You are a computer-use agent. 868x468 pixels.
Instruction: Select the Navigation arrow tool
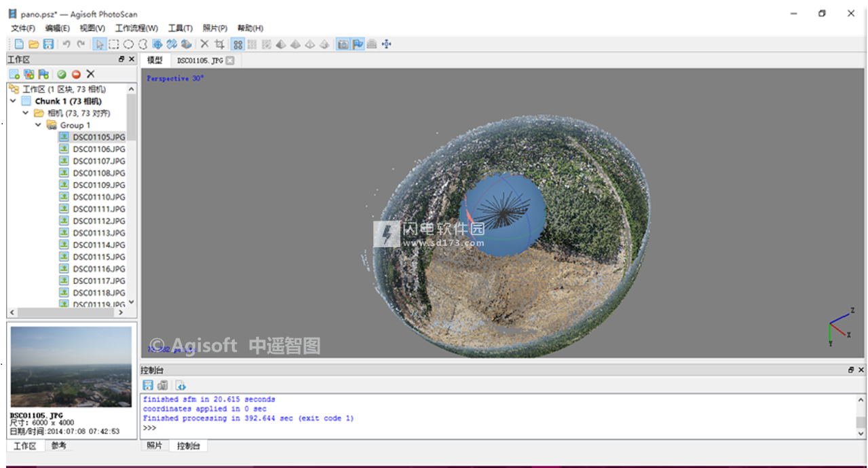(x=99, y=44)
